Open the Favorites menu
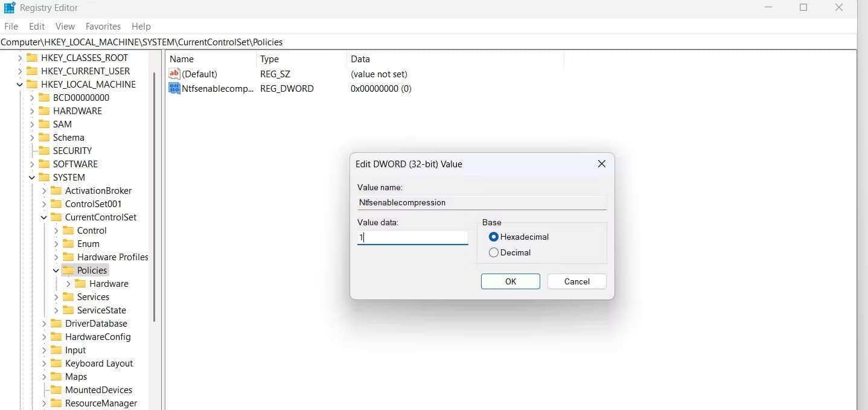 tap(103, 26)
